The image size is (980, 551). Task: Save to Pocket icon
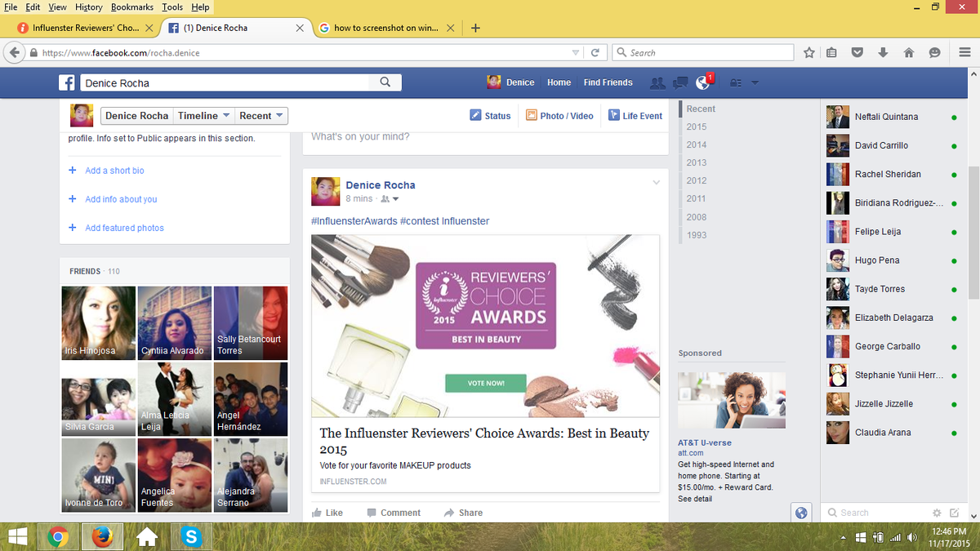(857, 52)
